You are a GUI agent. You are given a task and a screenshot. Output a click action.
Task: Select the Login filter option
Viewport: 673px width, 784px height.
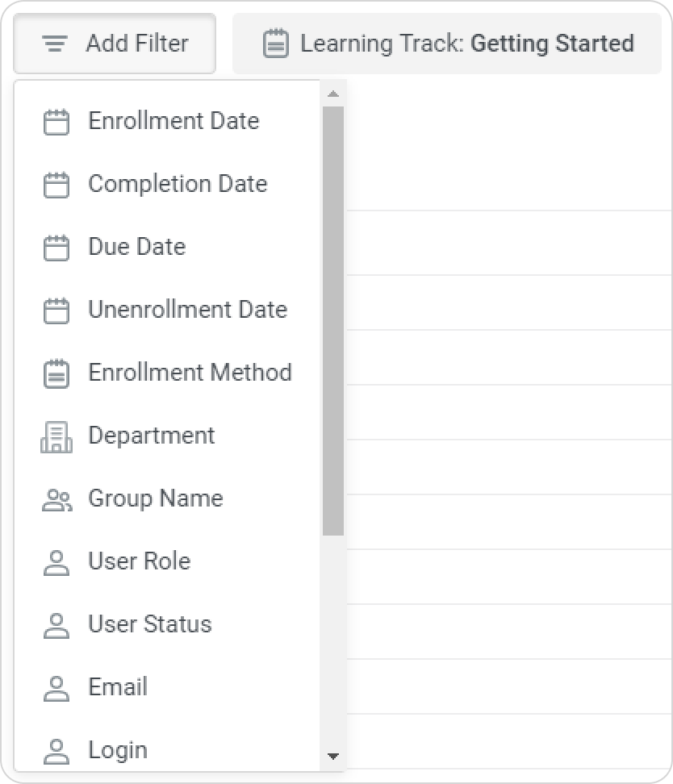point(118,750)
